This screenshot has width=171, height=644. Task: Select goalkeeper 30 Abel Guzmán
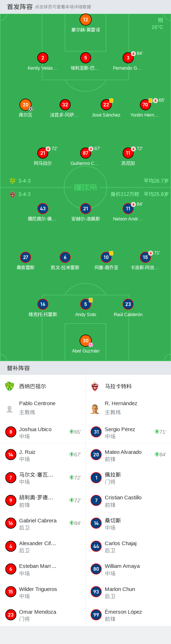(85, 341)
